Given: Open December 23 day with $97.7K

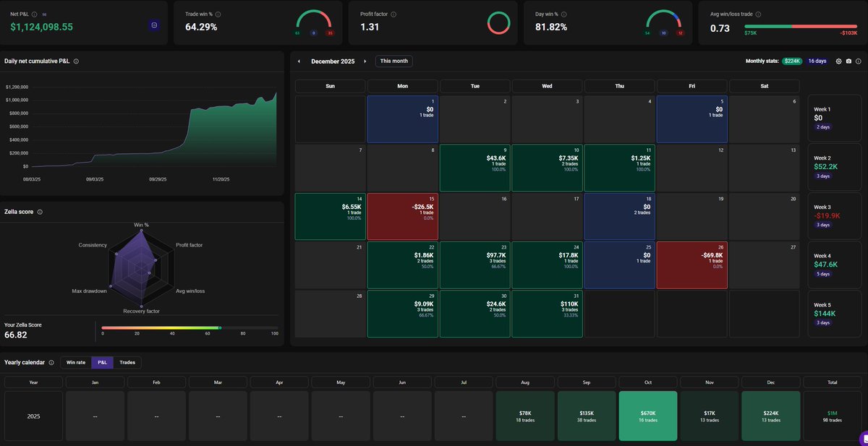Looking at the screenshot, I should pyautogui.click(x=475, y=265).
